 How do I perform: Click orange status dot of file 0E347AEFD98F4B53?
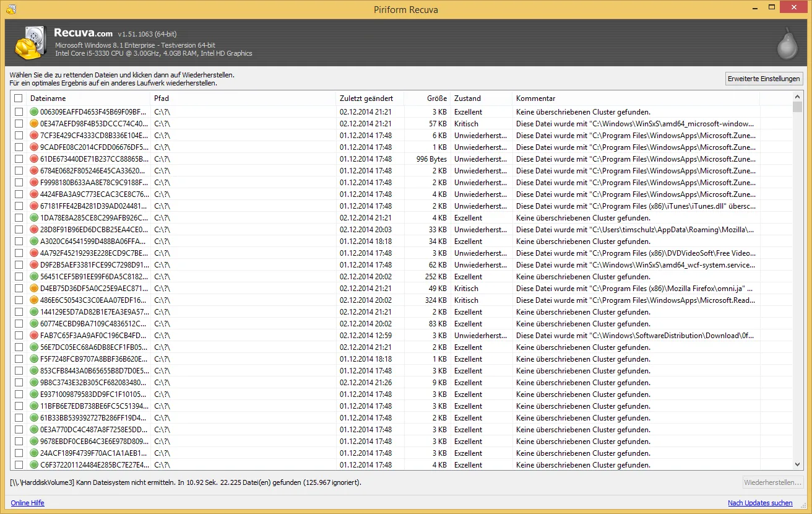(35, 124)
